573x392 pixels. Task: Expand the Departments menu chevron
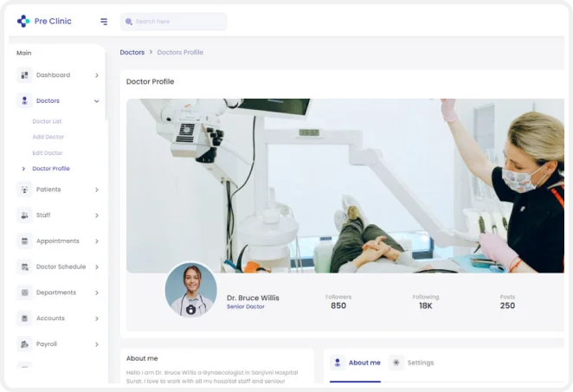click(x=97, y=292)
